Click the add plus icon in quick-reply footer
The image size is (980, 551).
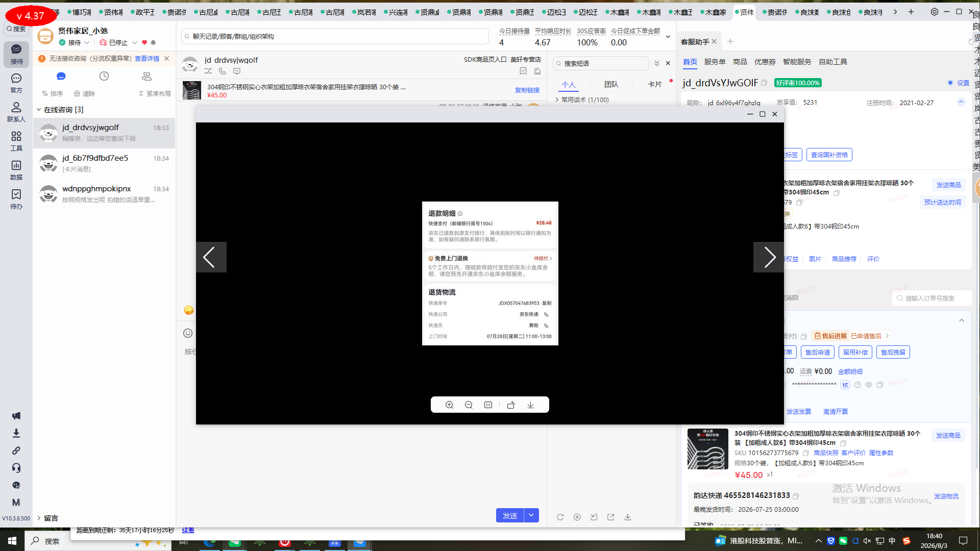577,517
